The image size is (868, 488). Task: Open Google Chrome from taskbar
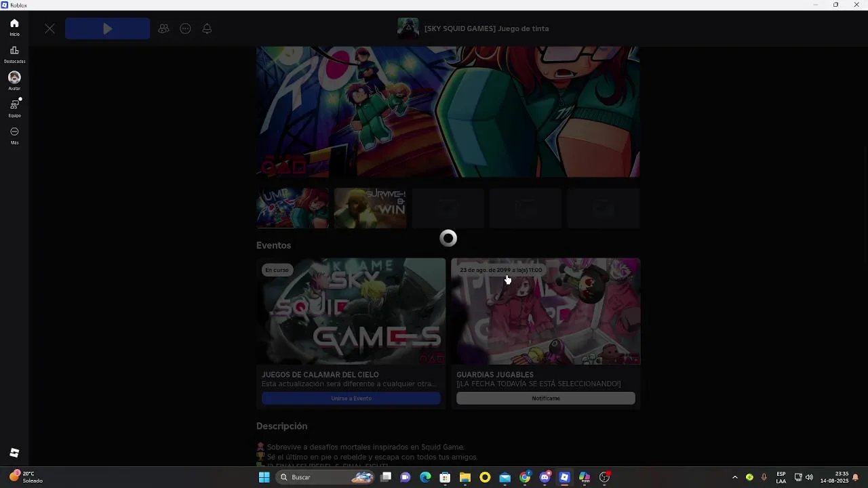tap(525, 477)
